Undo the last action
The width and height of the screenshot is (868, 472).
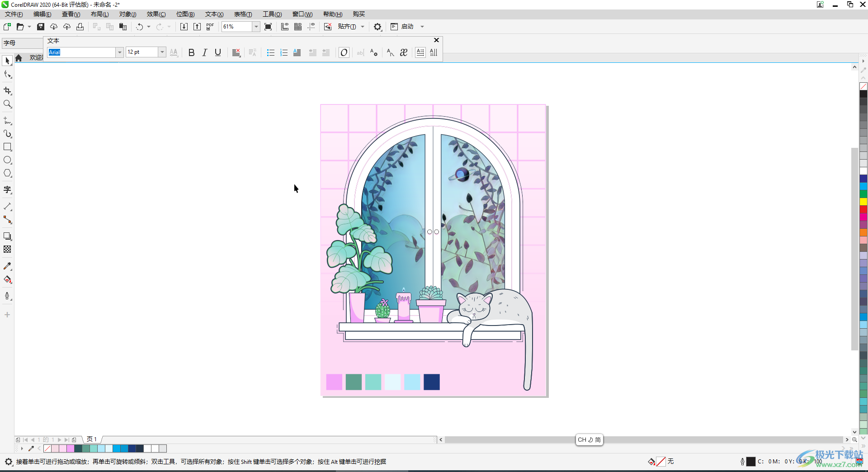click(x=140, y=27)
